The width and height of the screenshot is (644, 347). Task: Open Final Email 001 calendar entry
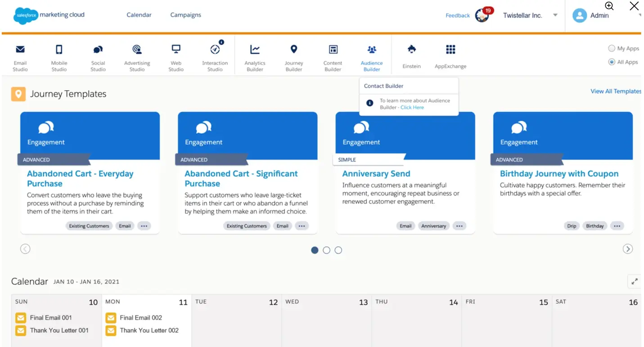tap(51, 318)
